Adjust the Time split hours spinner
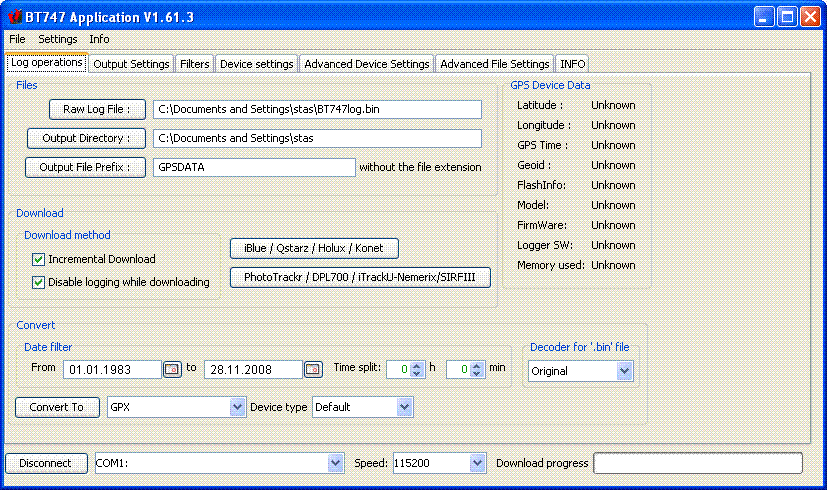The width and height of the screenshot is (827, 490). point(416,370)
